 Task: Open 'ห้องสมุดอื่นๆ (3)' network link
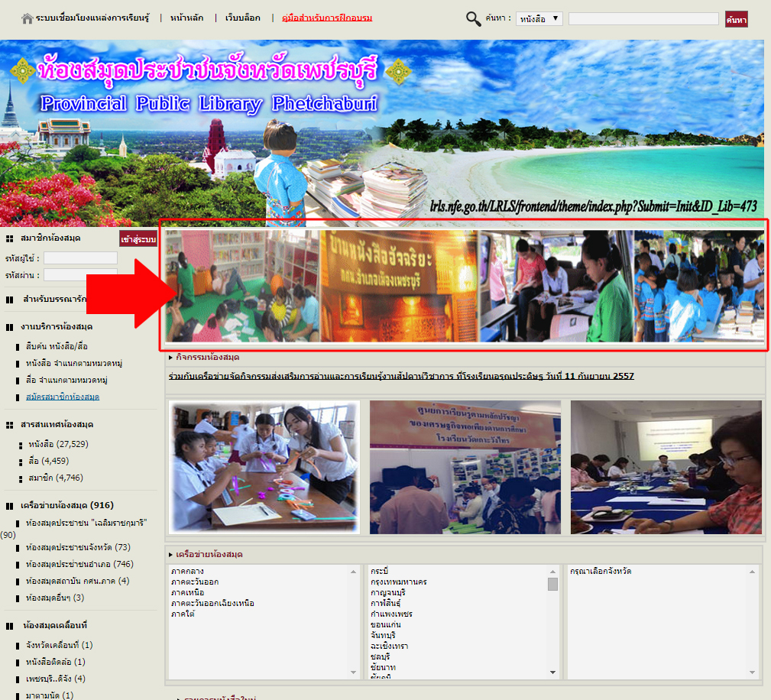55,598
